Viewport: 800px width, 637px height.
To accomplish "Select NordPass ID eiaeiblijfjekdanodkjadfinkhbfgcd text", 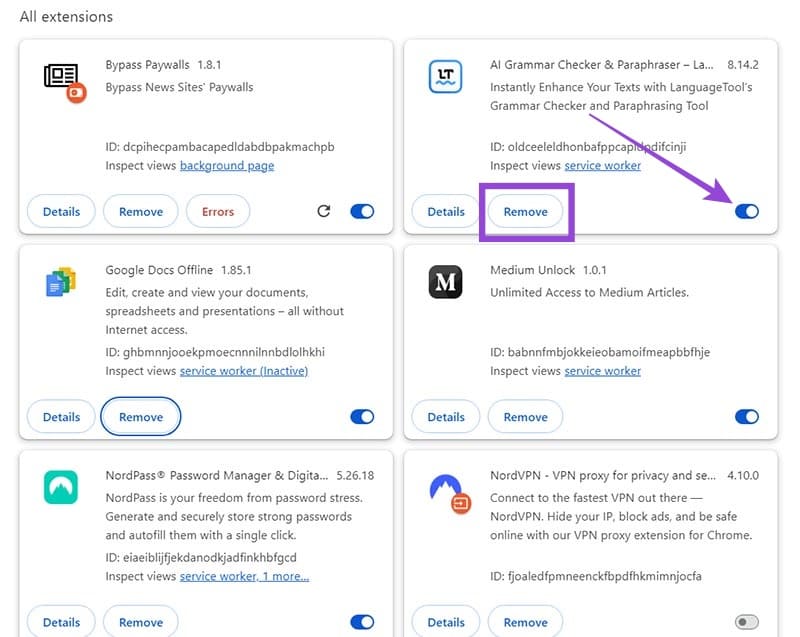I will (x=201, y=557).
